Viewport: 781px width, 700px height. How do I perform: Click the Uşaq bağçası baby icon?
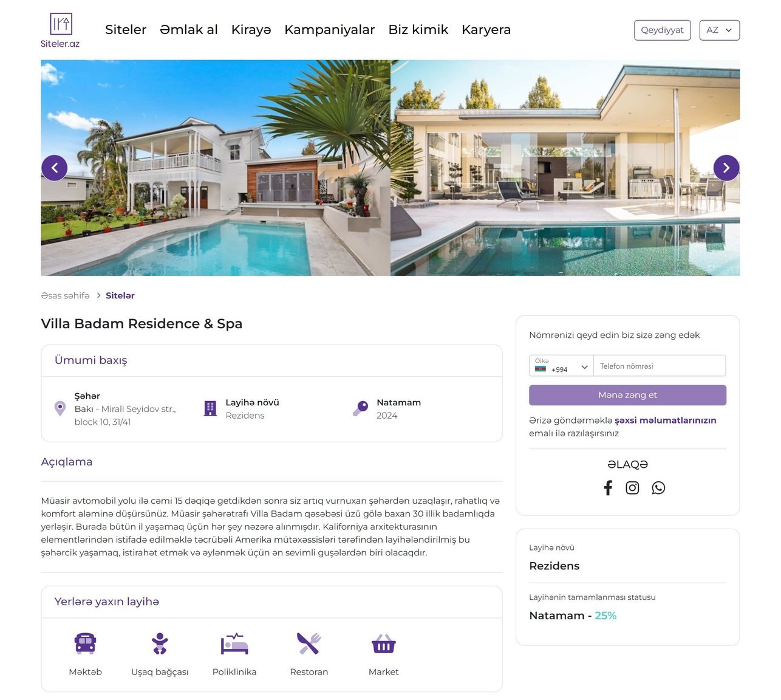(160, 643)
